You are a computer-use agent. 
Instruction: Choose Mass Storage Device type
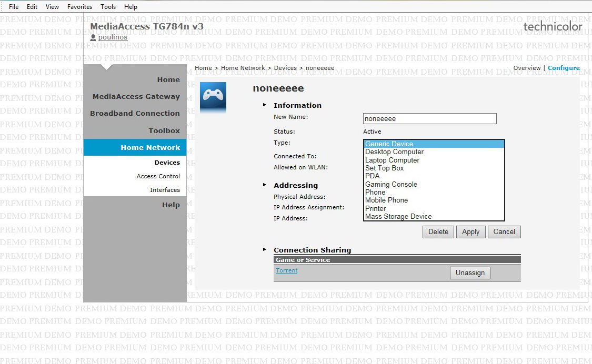[x=434, y=216]
